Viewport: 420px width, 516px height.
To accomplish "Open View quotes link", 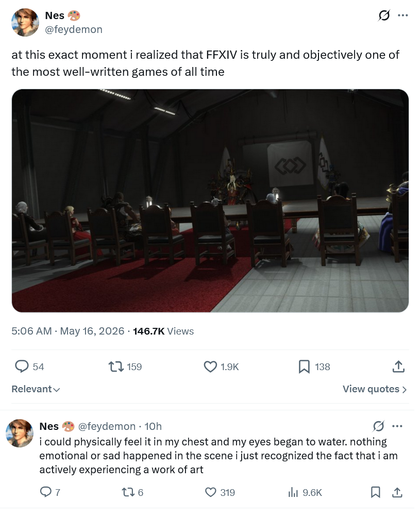I will pos(375,389).
